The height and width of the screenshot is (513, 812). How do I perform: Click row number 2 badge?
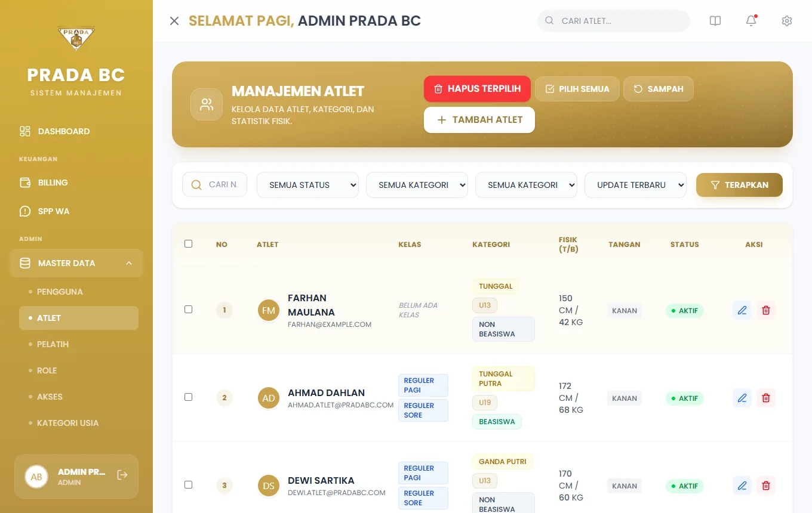click(x=224, y=398)
